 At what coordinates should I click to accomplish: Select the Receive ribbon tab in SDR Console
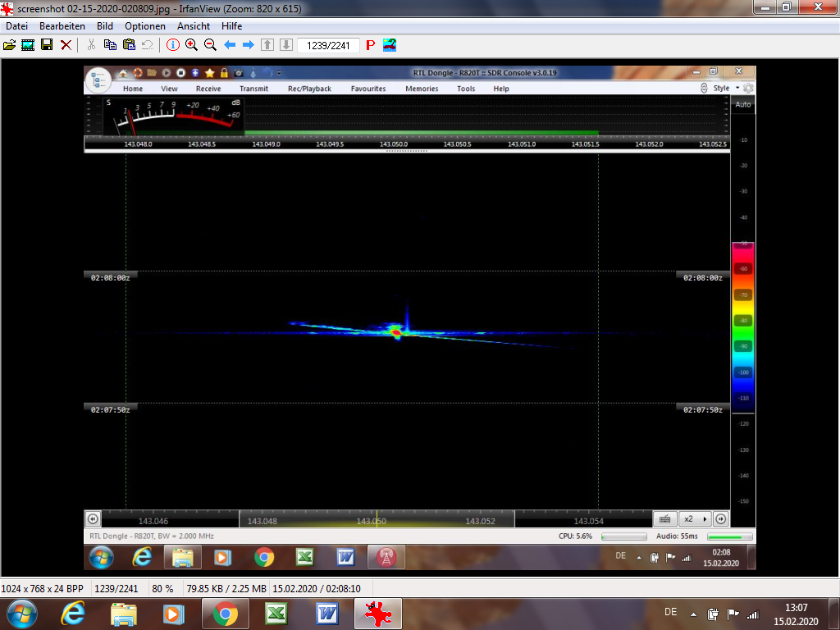click(208, 89)
